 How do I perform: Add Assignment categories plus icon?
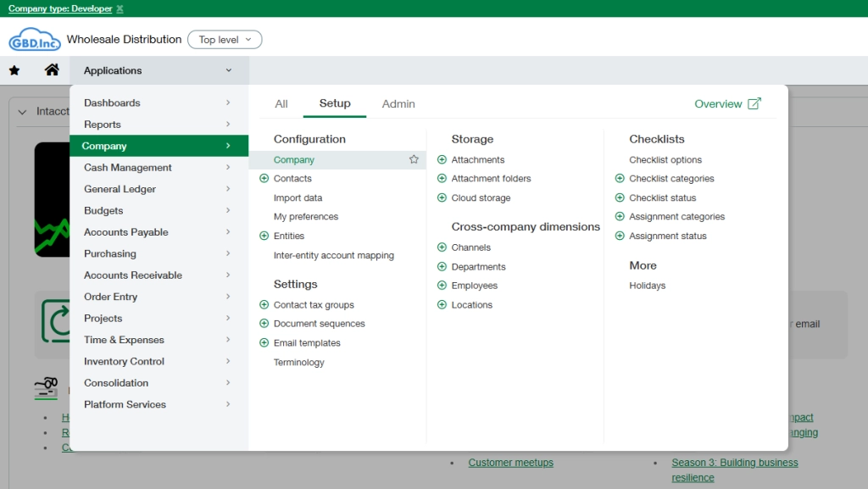tap(620, 216)
